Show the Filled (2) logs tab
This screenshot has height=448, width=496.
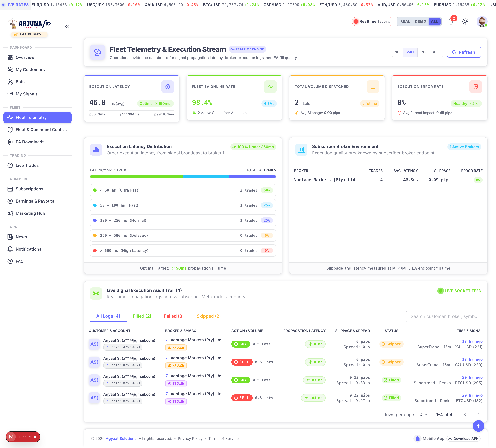click(x=142, y=316)
